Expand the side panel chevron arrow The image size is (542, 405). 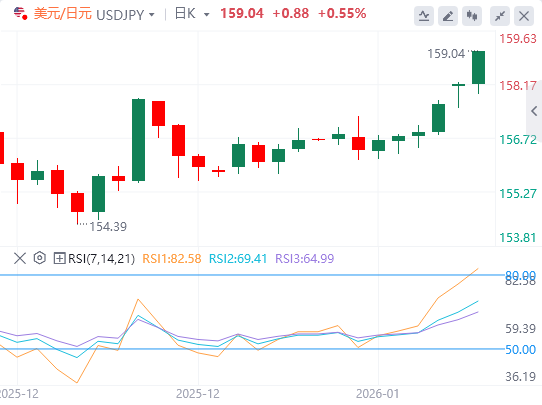(x=534, y=111)
